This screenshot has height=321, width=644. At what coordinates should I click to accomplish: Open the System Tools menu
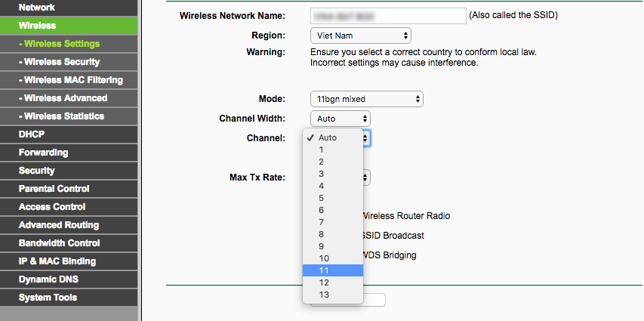48,298
